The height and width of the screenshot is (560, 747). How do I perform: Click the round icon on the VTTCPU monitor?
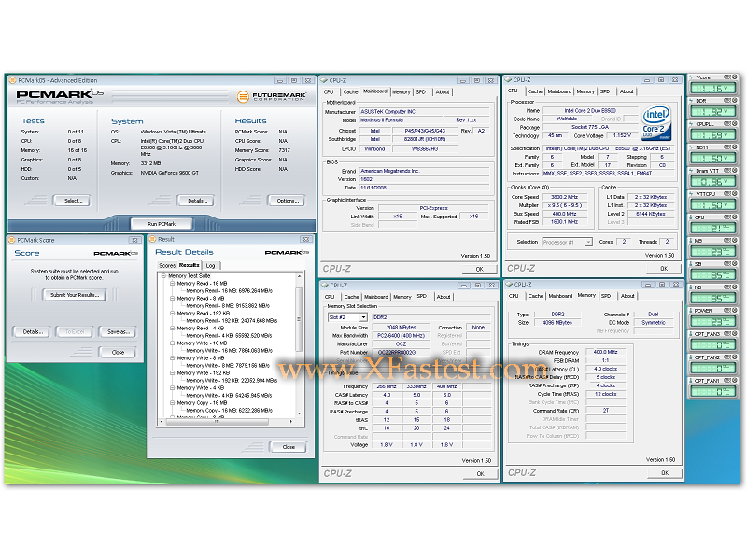735,194
